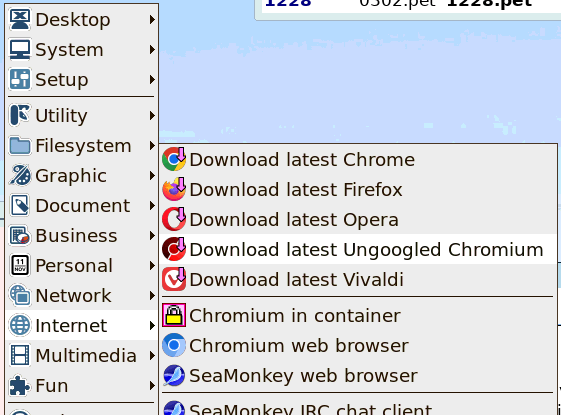Expand the Personal submenu arrow
This screenshot has width=561, height=415.
(152, 266)
